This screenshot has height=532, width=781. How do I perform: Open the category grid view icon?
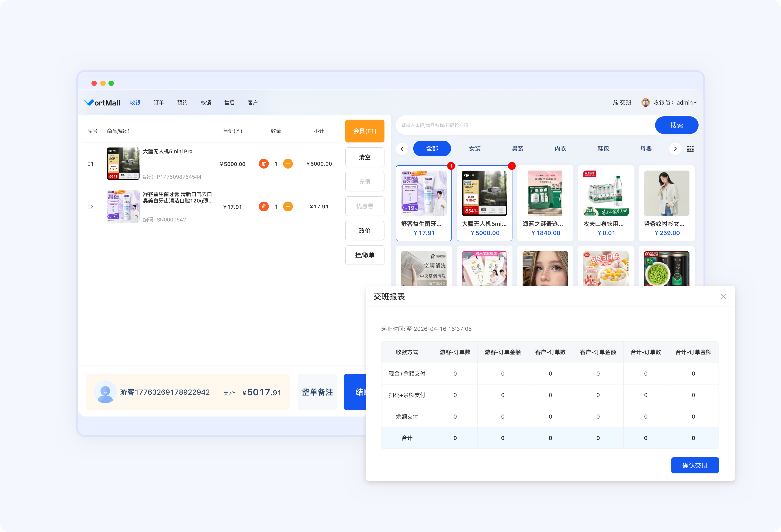tap(690, 148)
